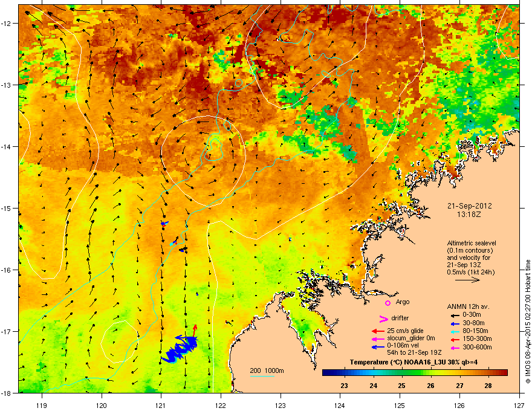
Task: Click the magenta Argo circle legend symbol
Action: pos(388,303)
